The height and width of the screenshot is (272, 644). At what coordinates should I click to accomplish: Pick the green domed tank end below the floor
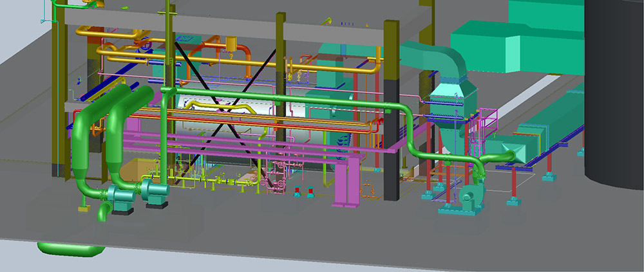[71, 249]
